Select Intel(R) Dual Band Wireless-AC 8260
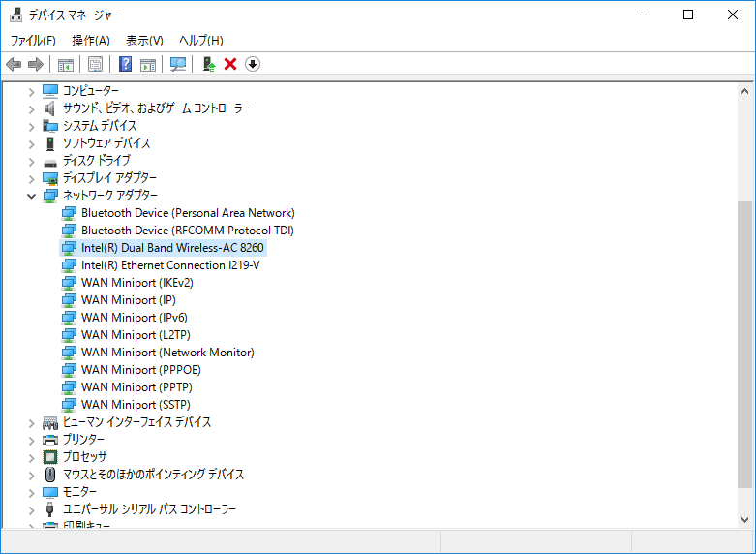This screenshot has height=554, width=756. (x=172, y=248)
